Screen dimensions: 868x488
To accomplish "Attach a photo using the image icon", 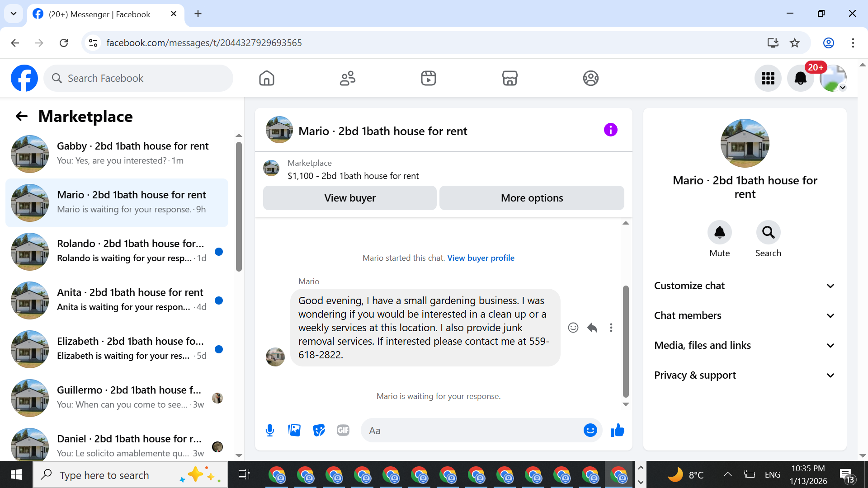I will tap(294, 430).
